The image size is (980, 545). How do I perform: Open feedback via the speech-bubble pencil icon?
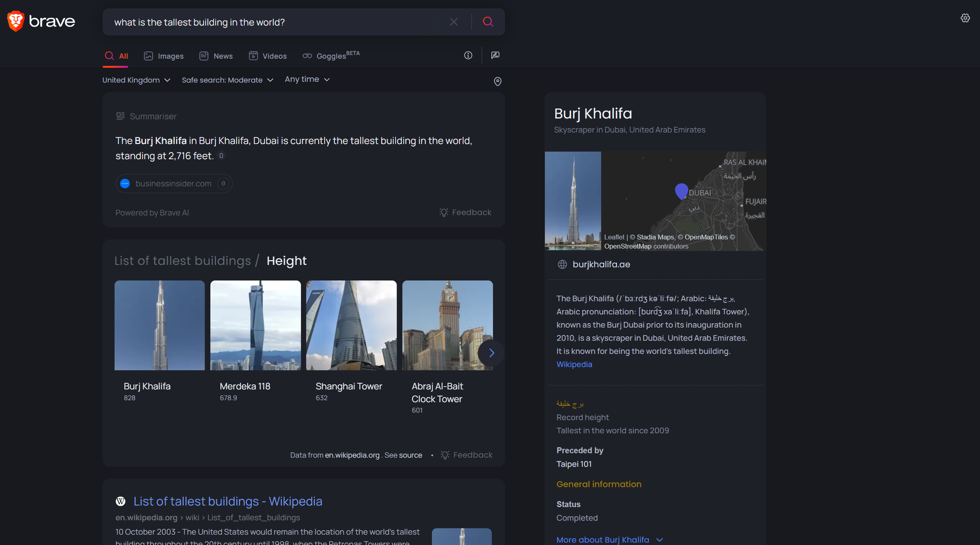pos(495,56)
